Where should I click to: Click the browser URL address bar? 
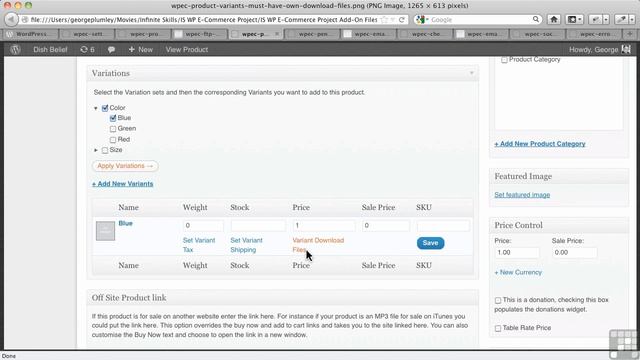click(x=204, y=20)
